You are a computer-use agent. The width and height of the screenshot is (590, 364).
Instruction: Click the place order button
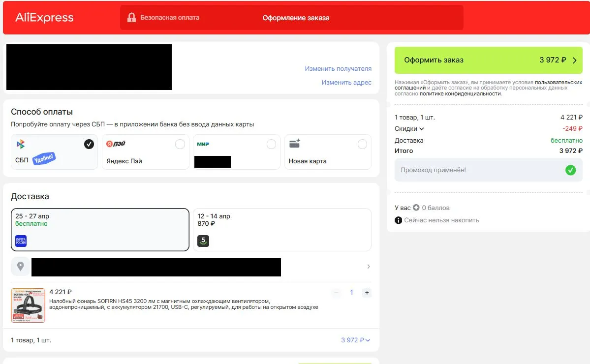(488, 60)
